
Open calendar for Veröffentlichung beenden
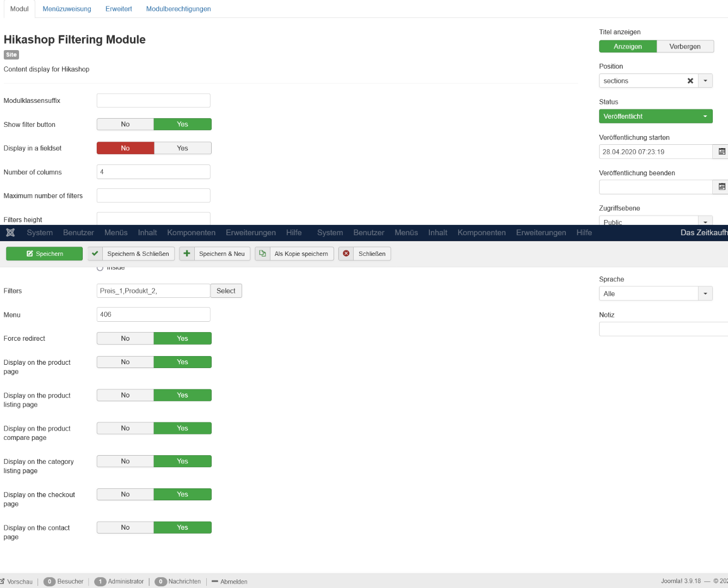(x=721, y=187)
